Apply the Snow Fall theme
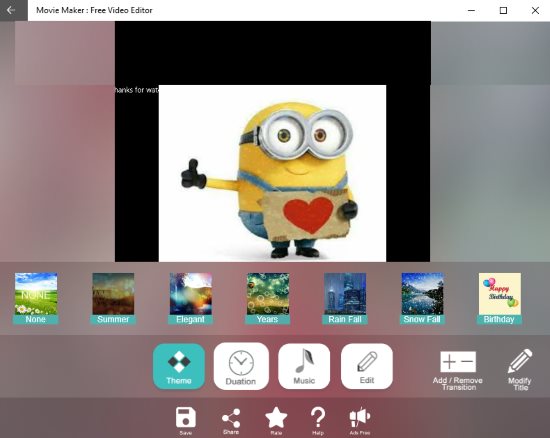The height and width of the screenshot is (438, 550). [422, 298]
